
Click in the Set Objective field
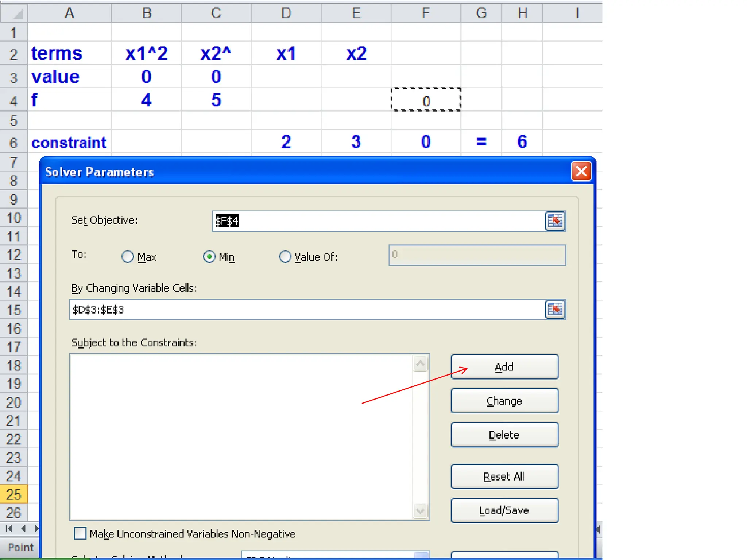[378, 221]
